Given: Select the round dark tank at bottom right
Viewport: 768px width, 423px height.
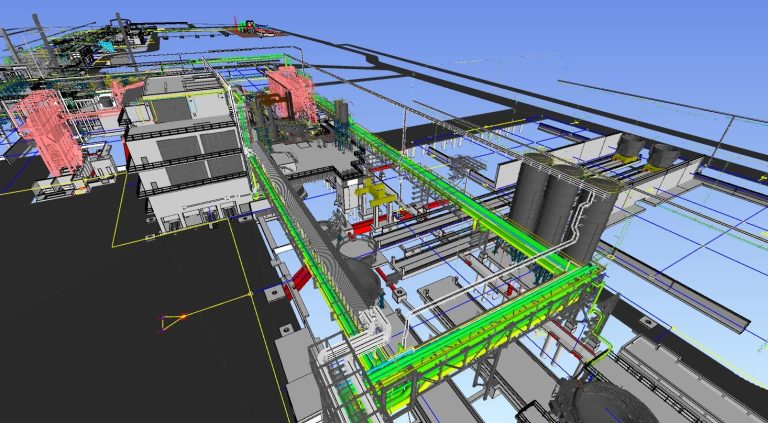Looking at the screenshot, I should (x=604, y=401).
